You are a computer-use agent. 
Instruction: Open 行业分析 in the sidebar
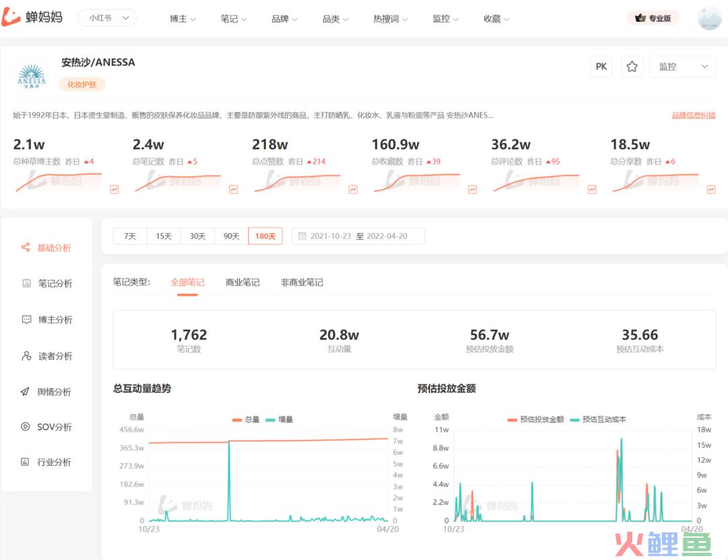click(x=47, y=462)
